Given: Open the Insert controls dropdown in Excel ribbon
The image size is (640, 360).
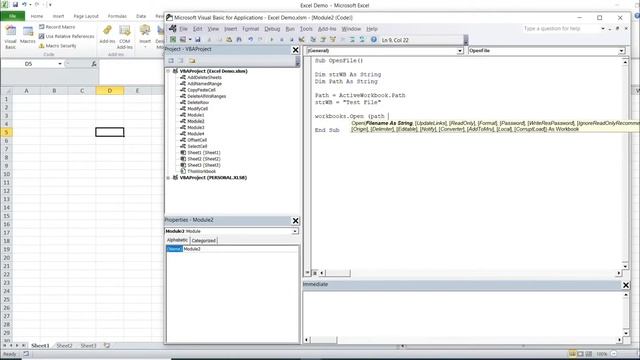Looking at the screenshot, I should (145, 36).
